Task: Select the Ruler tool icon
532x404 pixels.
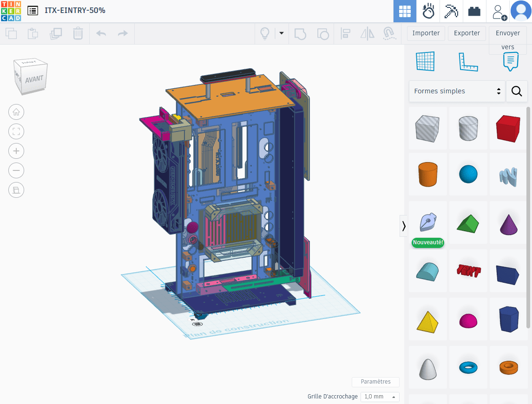Action: point(468,62)
